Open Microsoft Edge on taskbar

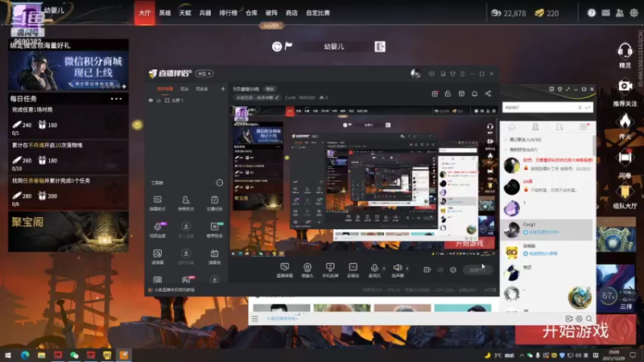[25, 355]
